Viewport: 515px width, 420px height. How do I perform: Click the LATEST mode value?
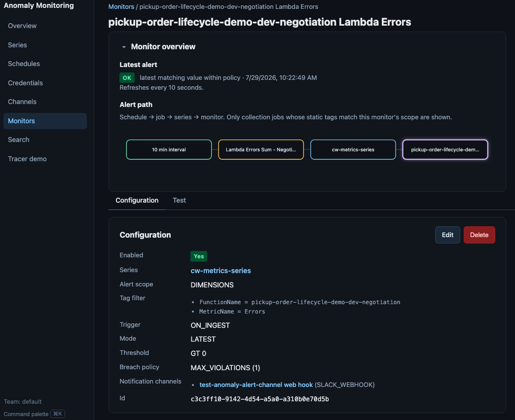203,339
